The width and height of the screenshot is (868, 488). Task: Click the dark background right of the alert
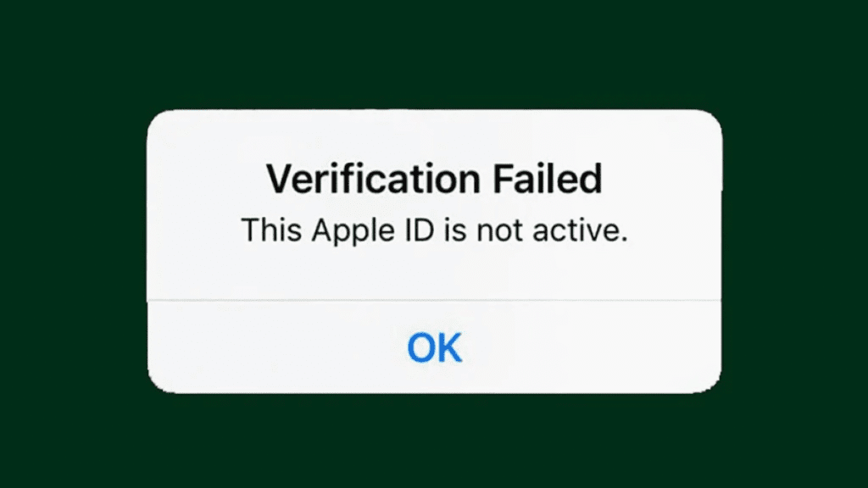pos(795,252)
